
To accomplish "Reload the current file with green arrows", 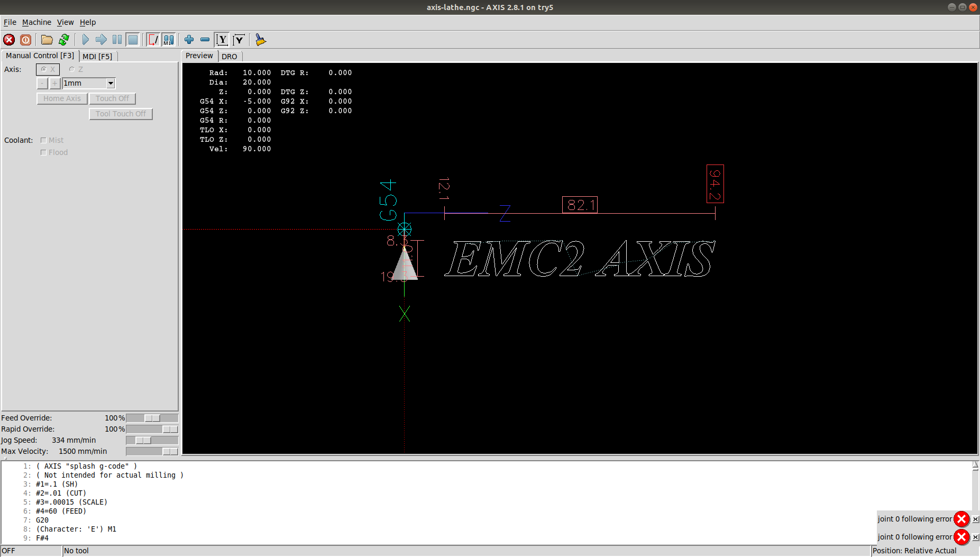I will tap(64, 40).
